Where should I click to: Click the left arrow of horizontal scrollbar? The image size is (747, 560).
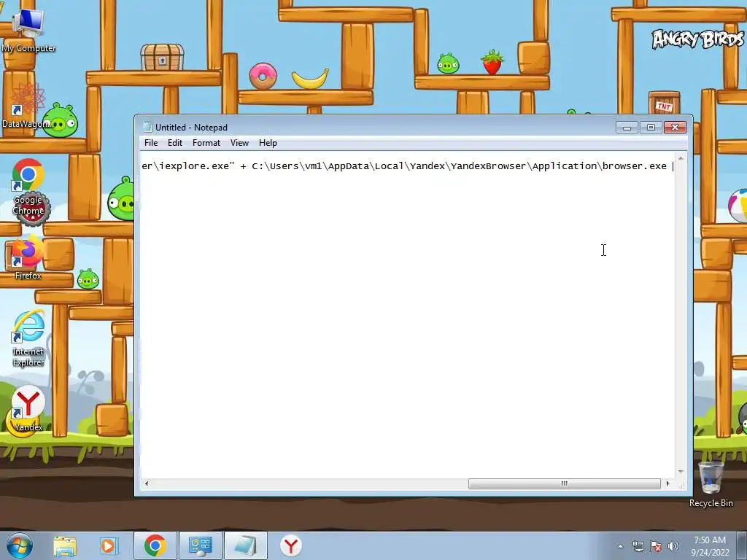coord(146,484)
